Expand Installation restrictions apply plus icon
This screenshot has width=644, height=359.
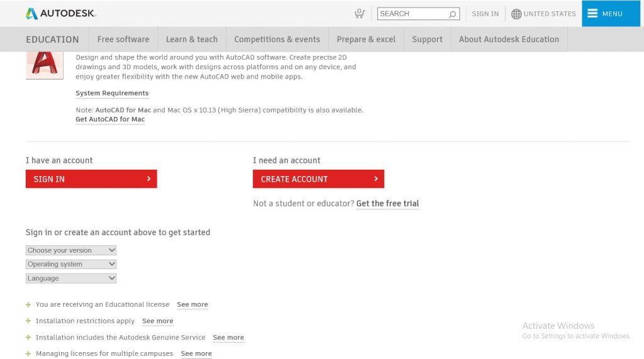[x=28, y=321]
